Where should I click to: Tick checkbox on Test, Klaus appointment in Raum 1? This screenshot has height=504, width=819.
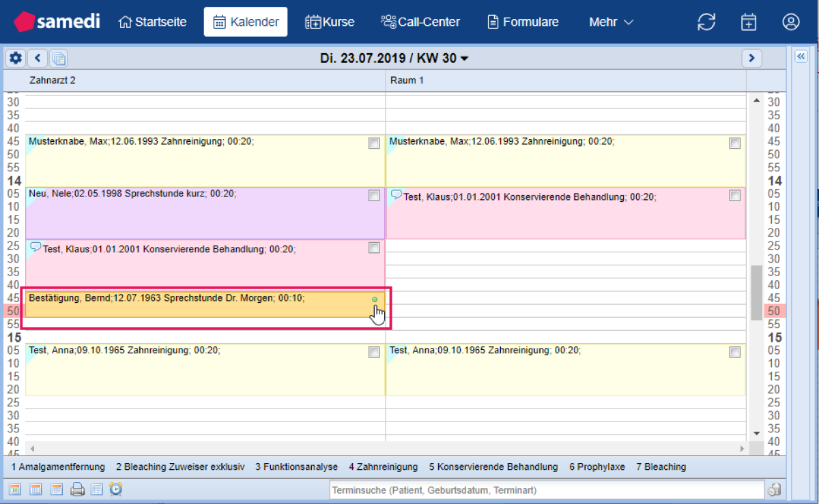(734, 196)
